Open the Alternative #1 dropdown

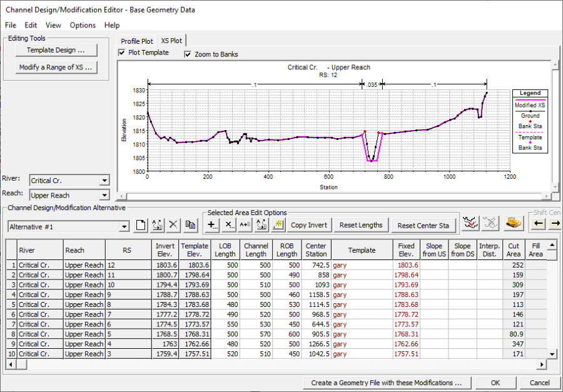click(x=124, y=226)
